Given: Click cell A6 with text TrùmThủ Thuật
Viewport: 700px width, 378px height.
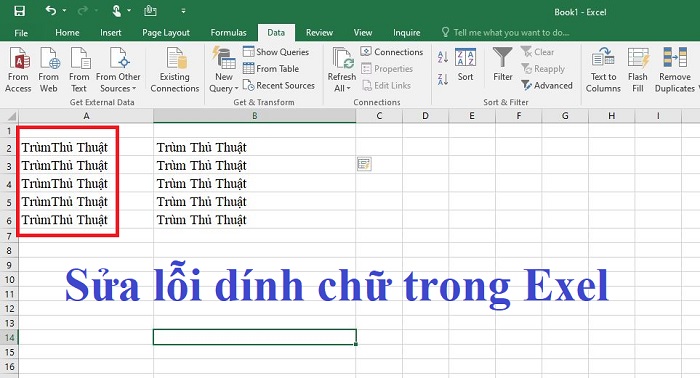Looking at the screenshot, I should (x=86, y=220).
